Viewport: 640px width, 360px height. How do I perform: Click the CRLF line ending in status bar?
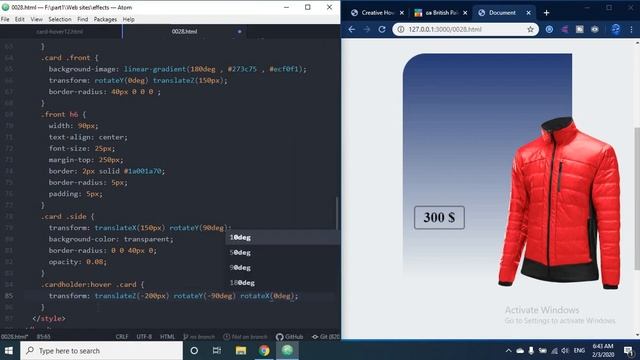[x=122, y=337]
